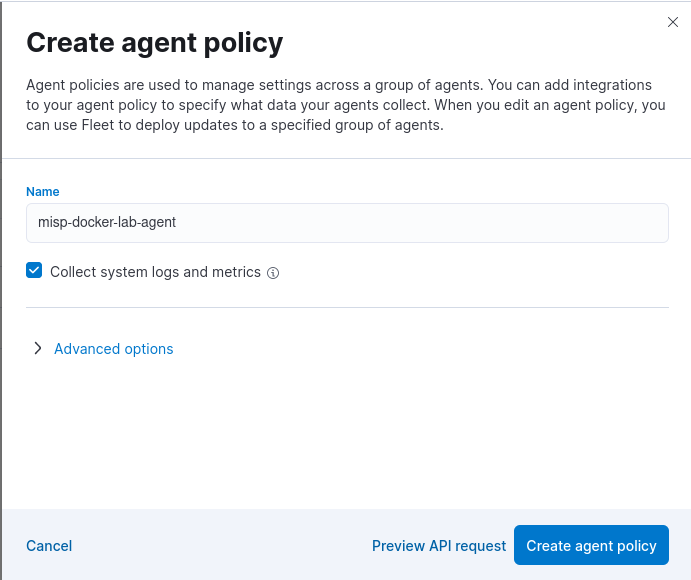Open Advanced options by clicking its text
Image resolution: width=691 pixels, height=580 pixels.
pyautogui.click(x=113, y=349)
